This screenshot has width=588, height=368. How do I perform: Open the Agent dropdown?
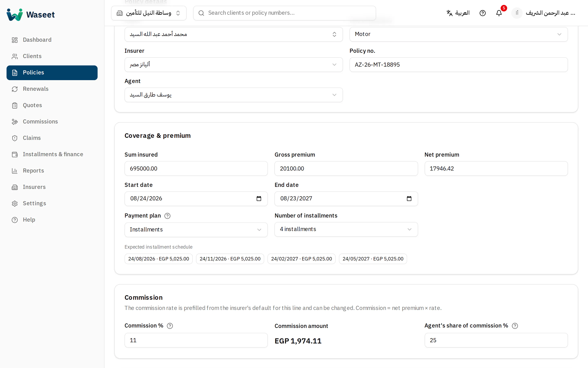click(234, 95)
